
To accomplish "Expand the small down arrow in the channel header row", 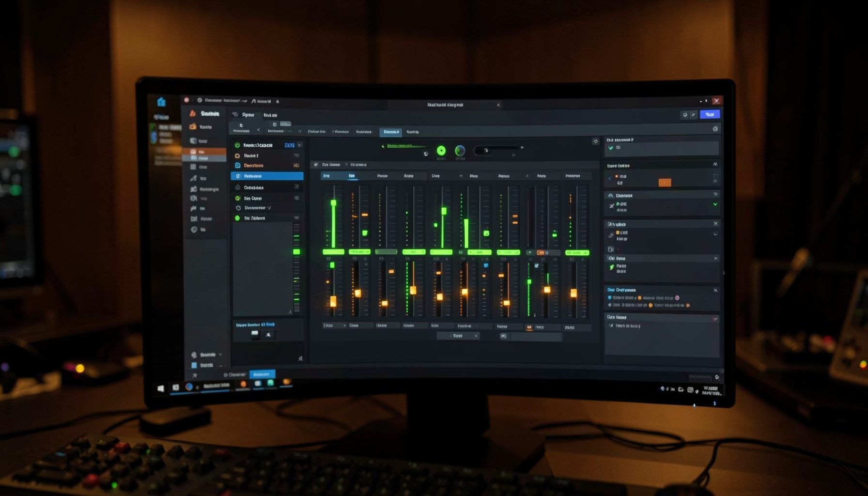I will 461,176.
